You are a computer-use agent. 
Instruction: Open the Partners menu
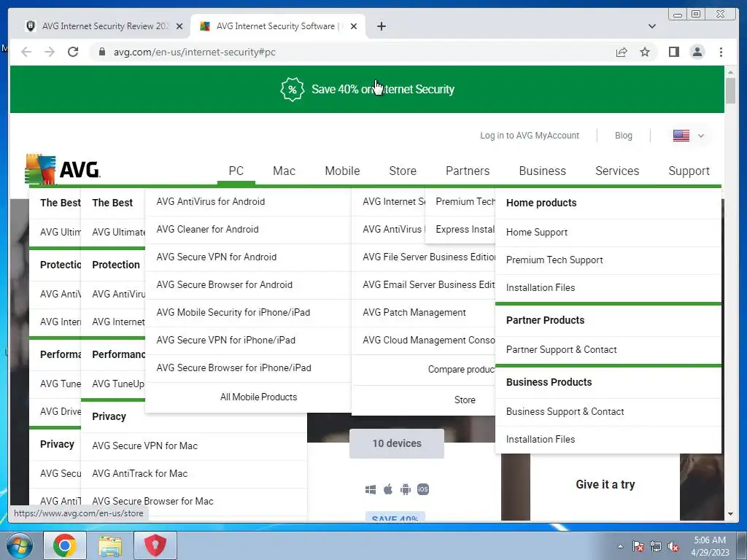tap(468, 171)
